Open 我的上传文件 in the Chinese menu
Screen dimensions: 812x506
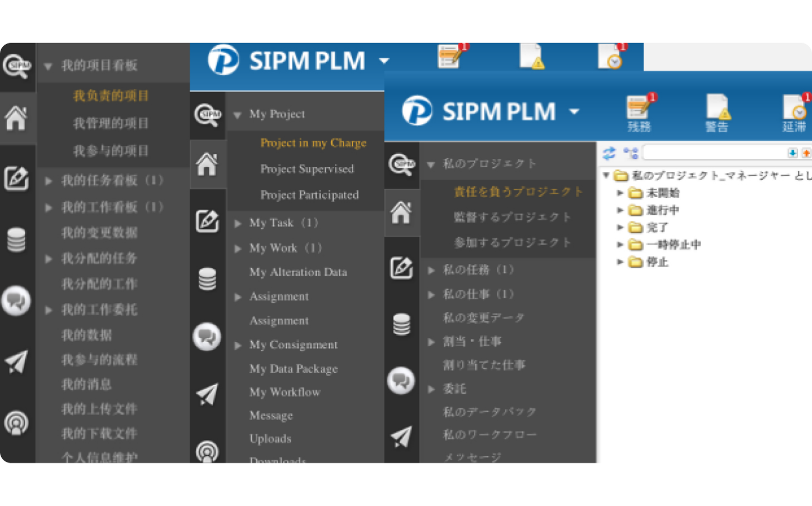(x=99, y=409)
